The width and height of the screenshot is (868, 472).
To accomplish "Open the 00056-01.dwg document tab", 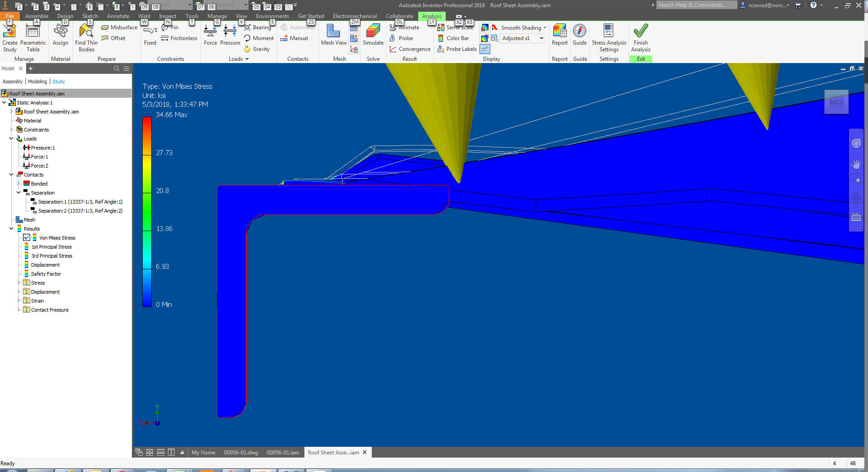I will [x=241, y=452].
